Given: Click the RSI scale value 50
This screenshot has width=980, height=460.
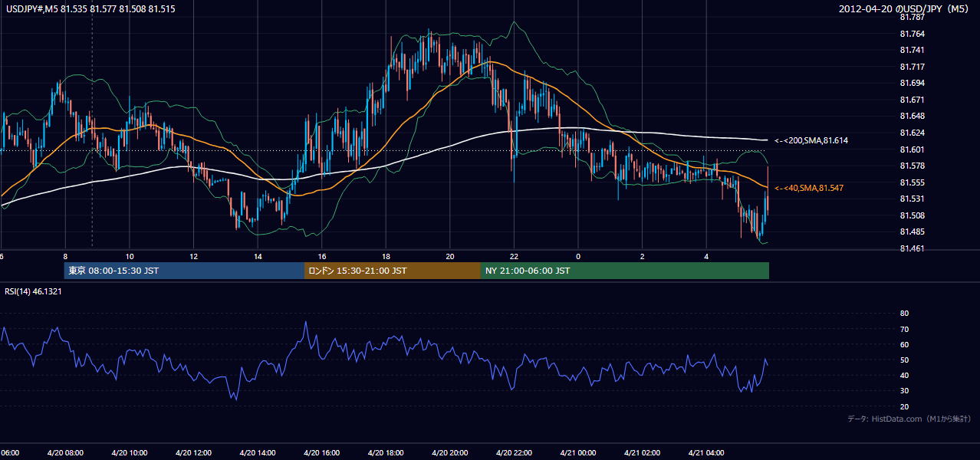Looking at the screenshot, I should coord(904,360).
